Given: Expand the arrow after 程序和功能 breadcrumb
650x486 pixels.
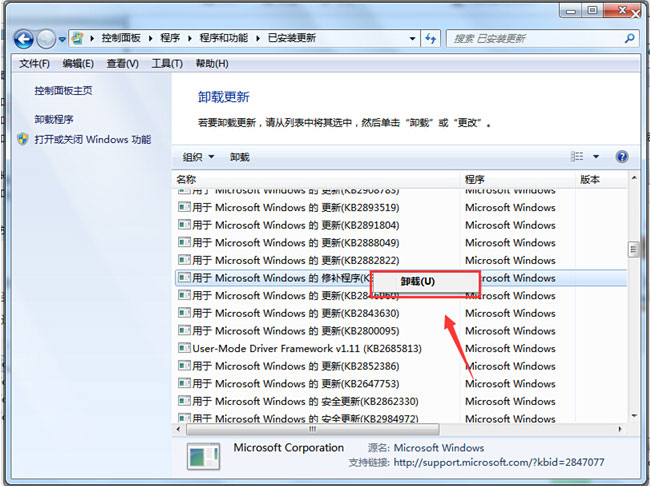Looking at the screenshot, I should pos(258,39).
